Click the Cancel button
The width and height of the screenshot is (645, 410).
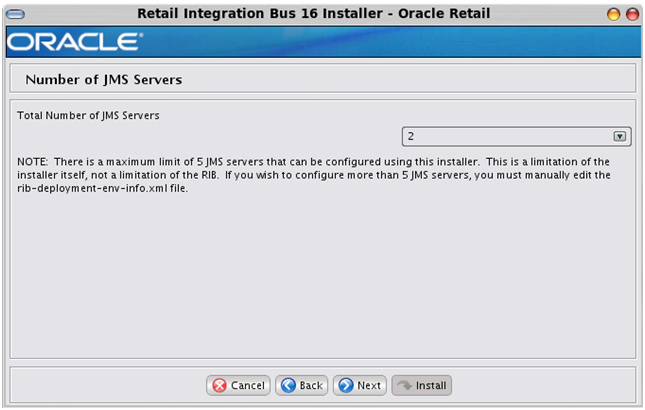(x=238, y=385)
